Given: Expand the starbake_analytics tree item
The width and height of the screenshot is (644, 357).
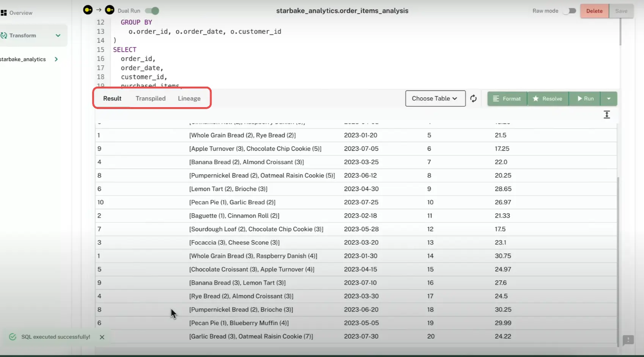Looking at the screenshot, I should coord(56,59).
